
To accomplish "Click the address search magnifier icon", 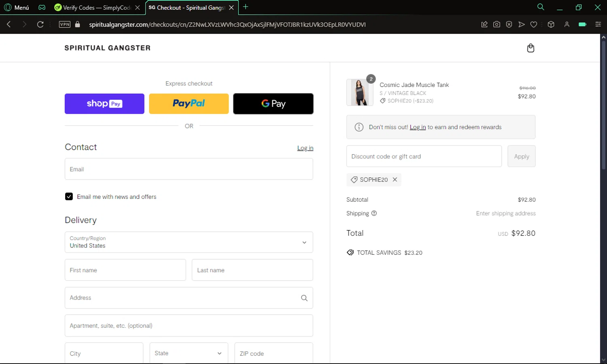I will (x=304, y=298).
